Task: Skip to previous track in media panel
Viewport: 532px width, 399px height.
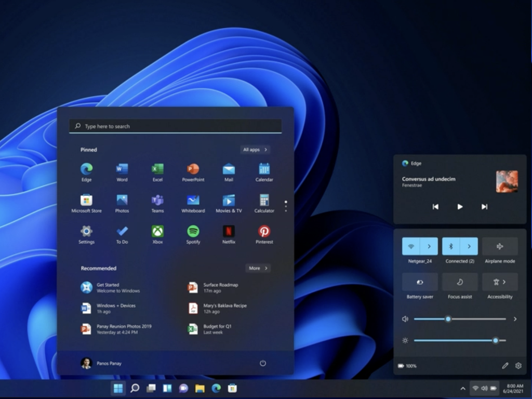Action: pyautogui.click(x=435, y=207)
